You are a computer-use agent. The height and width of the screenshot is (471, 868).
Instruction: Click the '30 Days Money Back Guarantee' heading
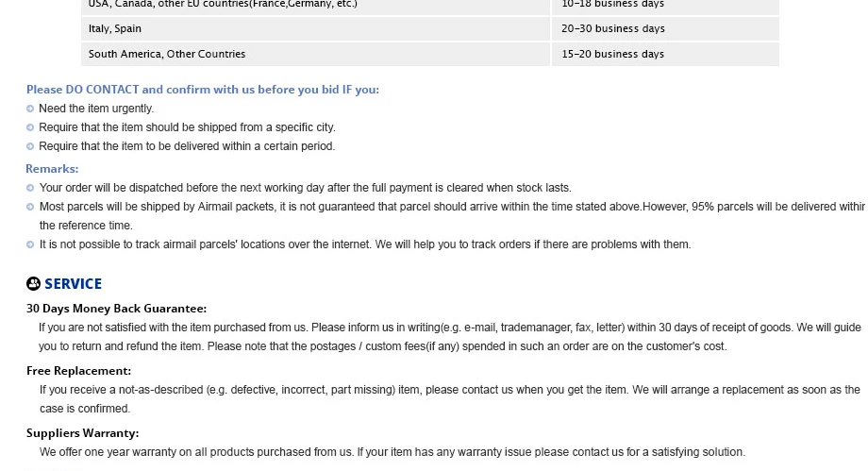pos(116,309)
